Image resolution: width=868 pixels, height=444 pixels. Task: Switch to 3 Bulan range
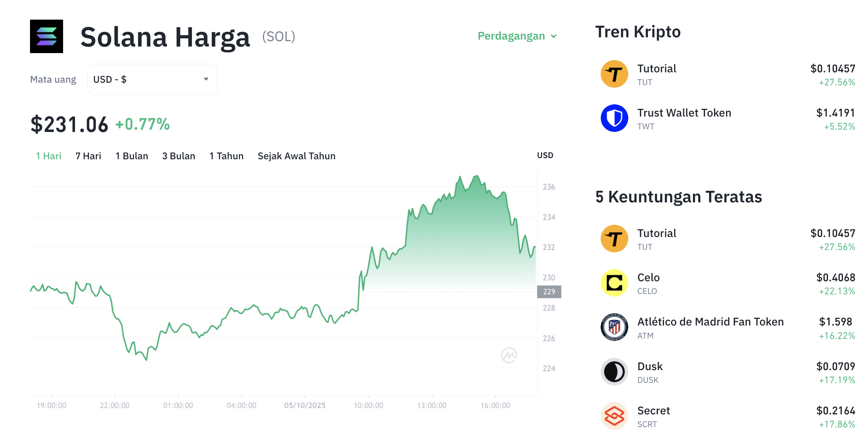click(179, 156)
